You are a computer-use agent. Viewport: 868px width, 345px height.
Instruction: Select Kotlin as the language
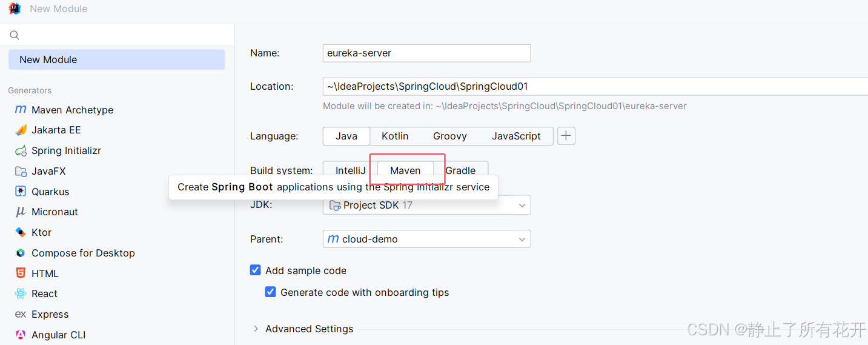pos(395,136)
